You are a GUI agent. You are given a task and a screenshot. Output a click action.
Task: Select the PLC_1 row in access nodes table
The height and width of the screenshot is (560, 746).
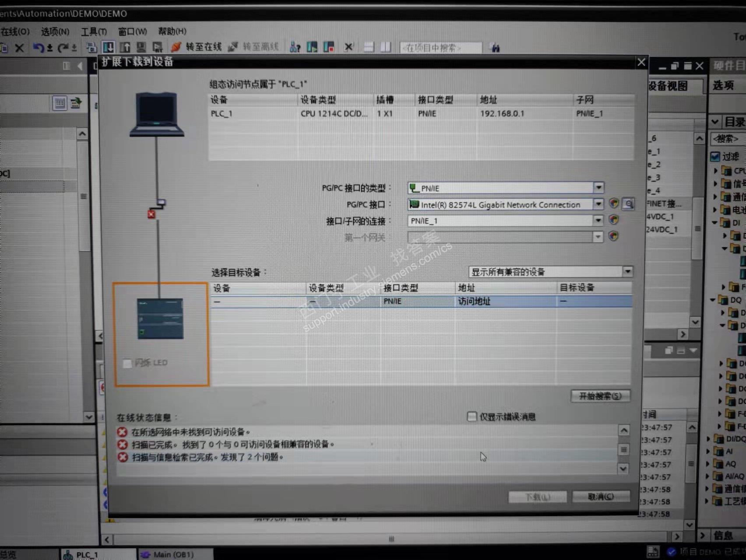421,113
